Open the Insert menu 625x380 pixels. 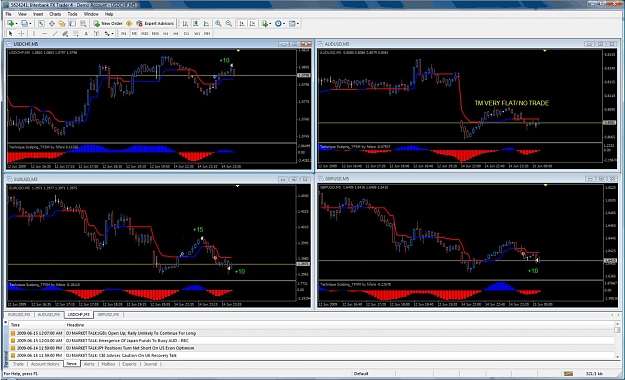pos(38,14)
